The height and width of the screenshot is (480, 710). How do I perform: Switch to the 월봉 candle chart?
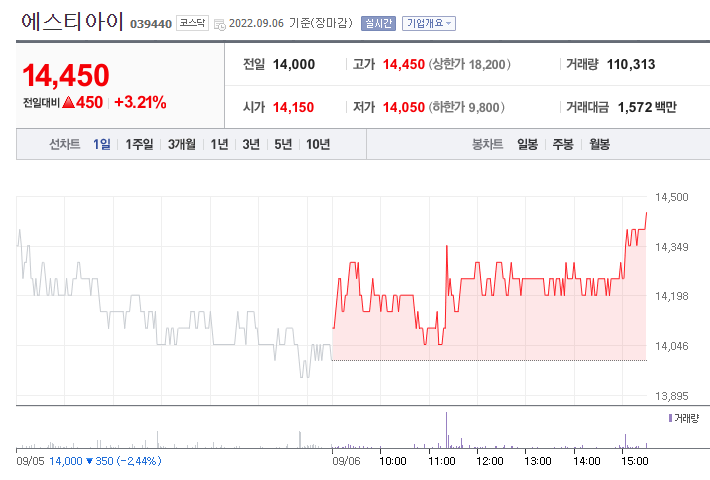[599, 144]
